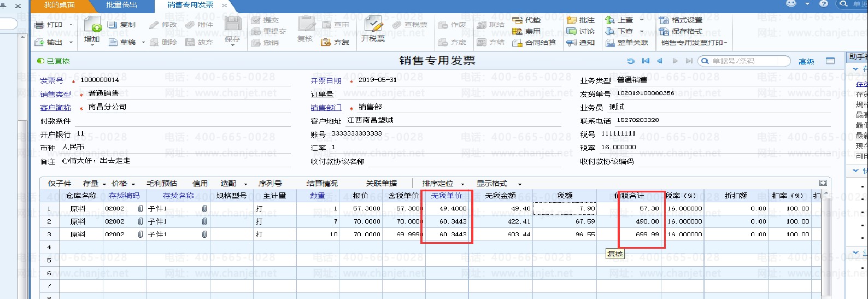Click the smiley face icon in title bar

pyautogui.click(x=791, y=4)
